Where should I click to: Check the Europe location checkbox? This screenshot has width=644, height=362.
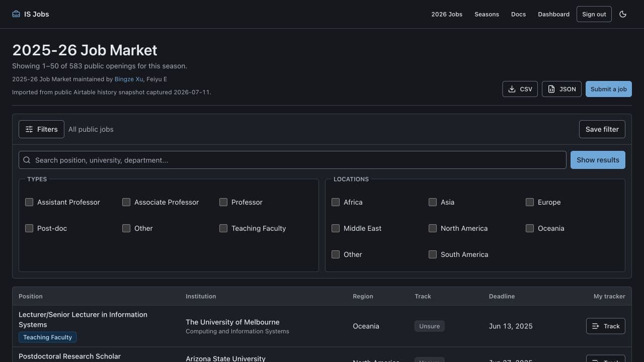[530, 202]
